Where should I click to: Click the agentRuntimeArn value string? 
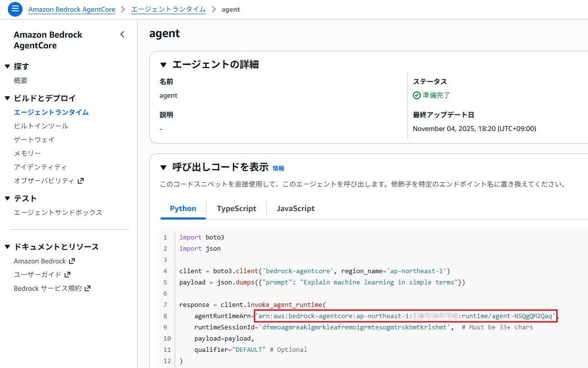pyautogui.click(x=406, y=316)
